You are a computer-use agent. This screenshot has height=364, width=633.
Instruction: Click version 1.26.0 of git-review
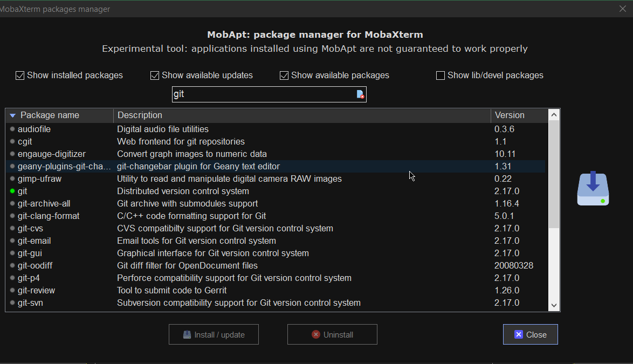point(507,291)
